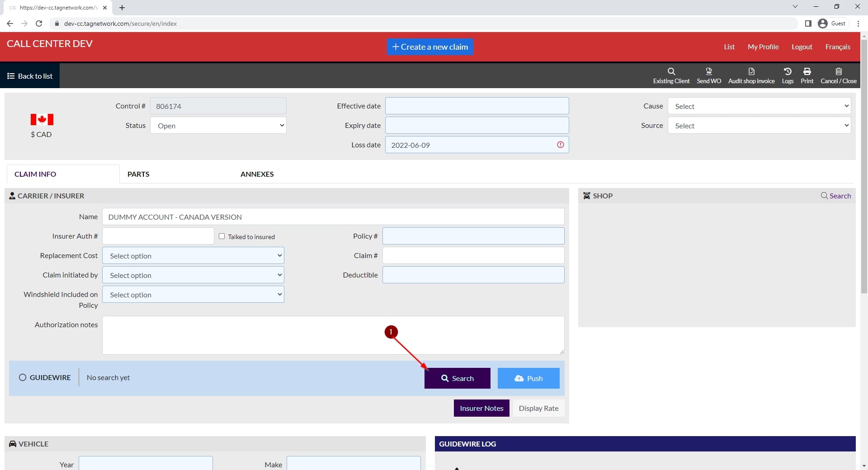
Task: Click the Guidewire Push button
Action: point(528,378)
